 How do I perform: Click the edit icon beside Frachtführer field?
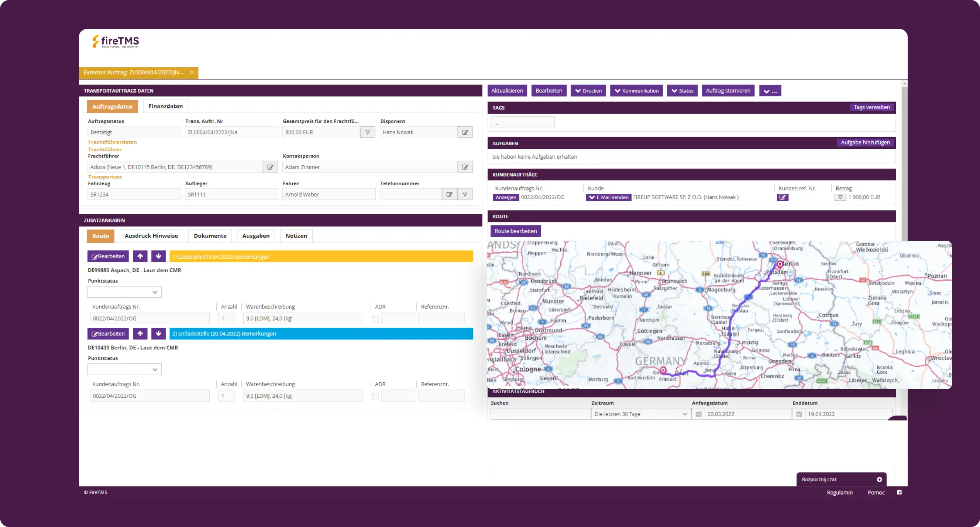tap(270, 167)
